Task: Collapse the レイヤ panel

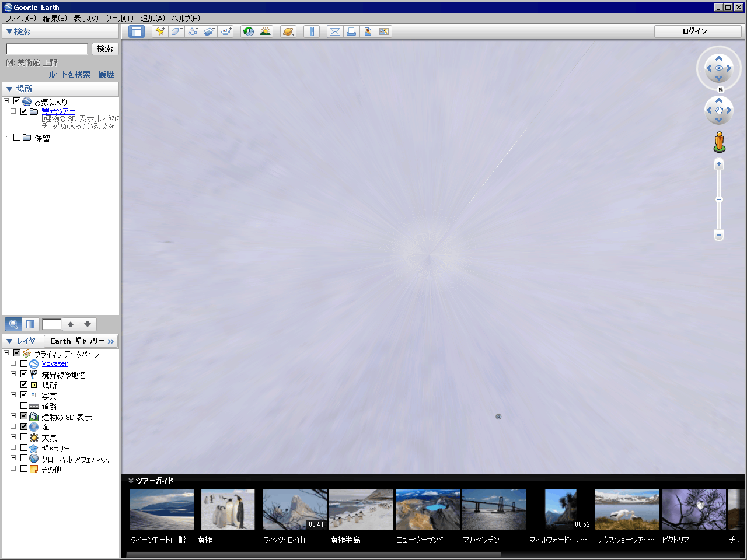Action: pos(9,341)
